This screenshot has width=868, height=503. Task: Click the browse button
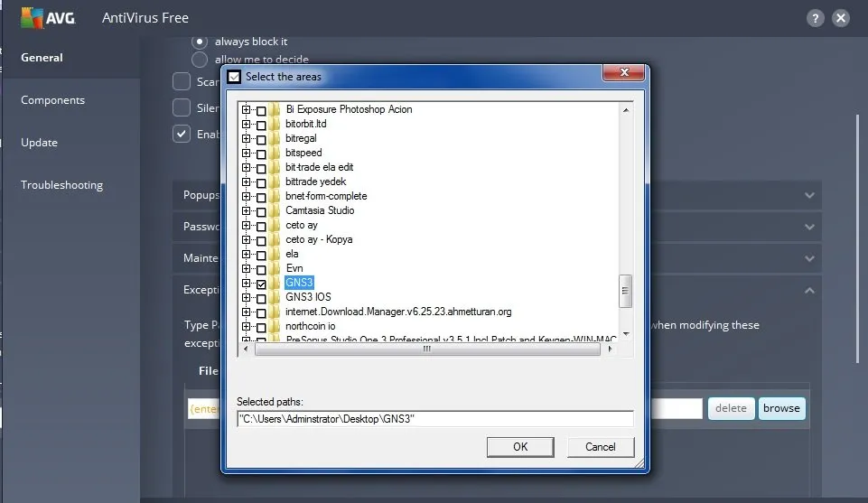tap(781, 408)
